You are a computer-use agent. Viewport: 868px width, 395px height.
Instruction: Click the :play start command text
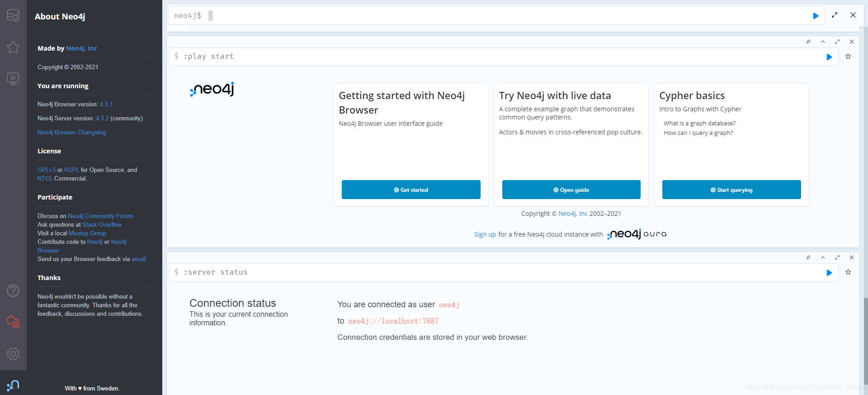[209, 57]
